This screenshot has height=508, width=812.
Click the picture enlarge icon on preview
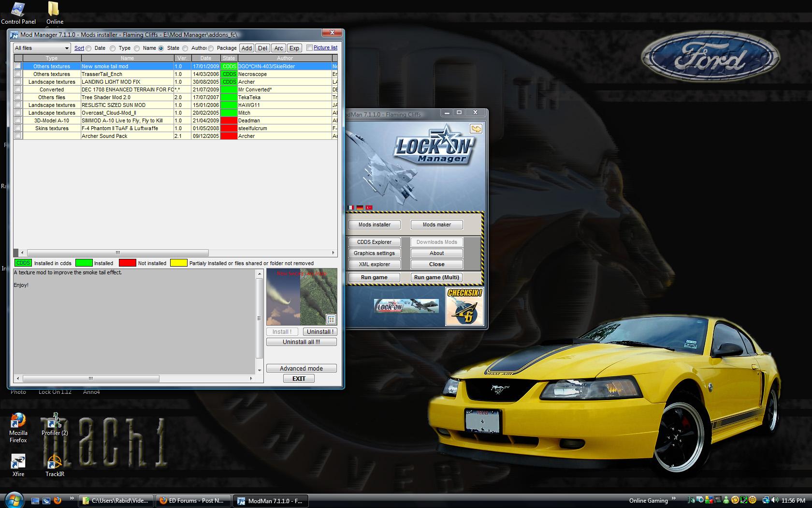click(331, 319)
